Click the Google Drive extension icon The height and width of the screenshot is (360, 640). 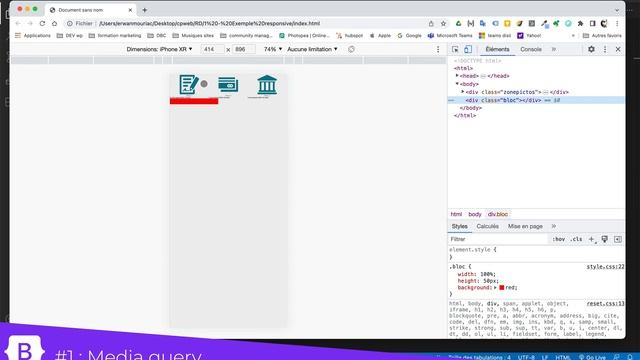tap(458, 24)
